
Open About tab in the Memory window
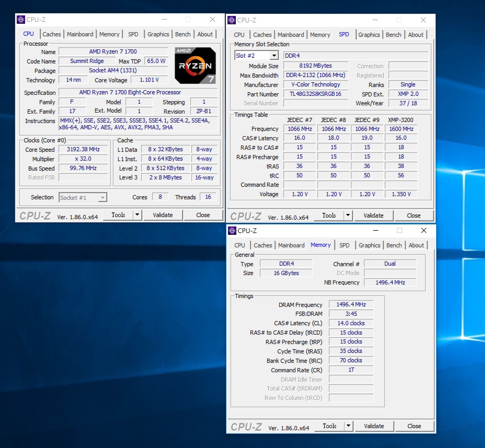tap(416, 245)
